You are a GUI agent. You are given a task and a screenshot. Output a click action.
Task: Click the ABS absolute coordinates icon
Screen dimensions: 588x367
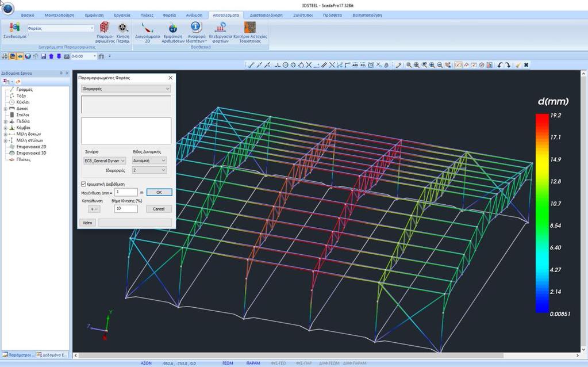355,65
